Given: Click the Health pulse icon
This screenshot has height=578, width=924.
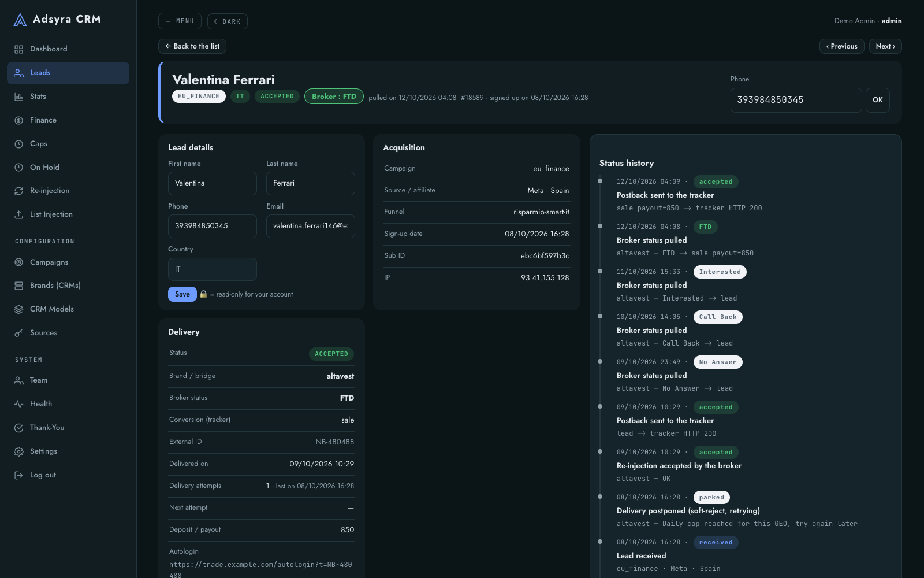Looking at the screenshot, I should (19, 404).
